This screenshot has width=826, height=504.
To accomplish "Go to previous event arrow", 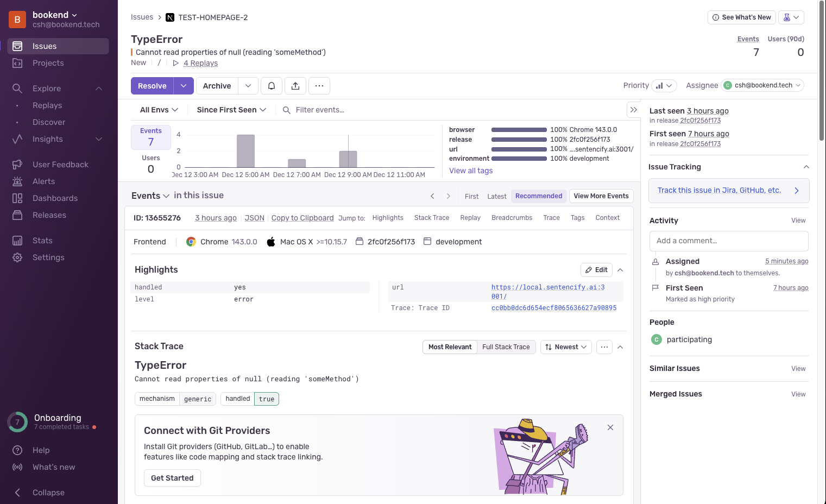I will pos(432,196).
